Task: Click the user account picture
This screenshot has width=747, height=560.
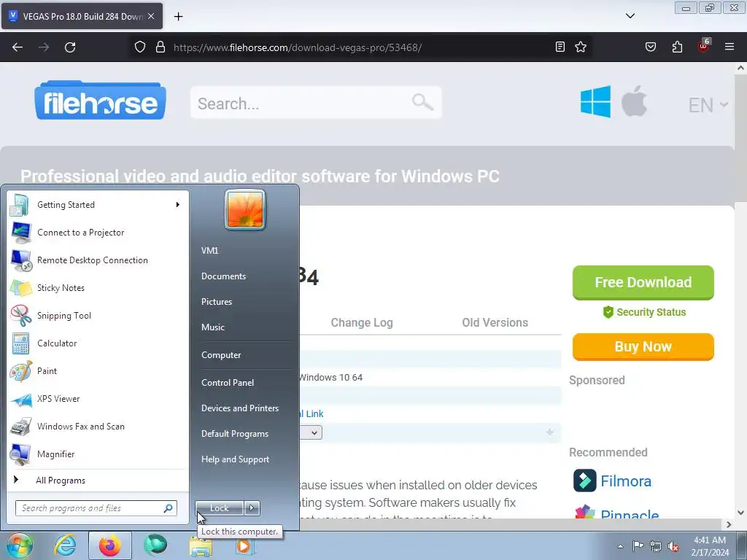Action: (245, 209)
